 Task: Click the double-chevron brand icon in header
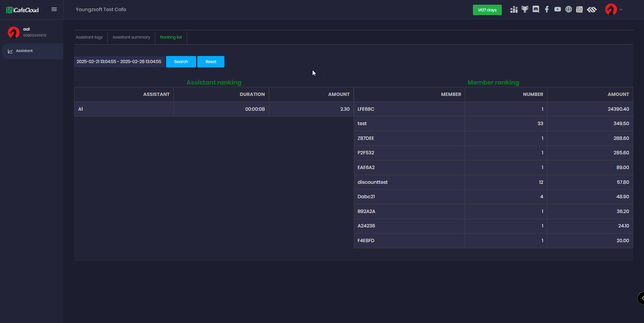(x=592, y=9)
